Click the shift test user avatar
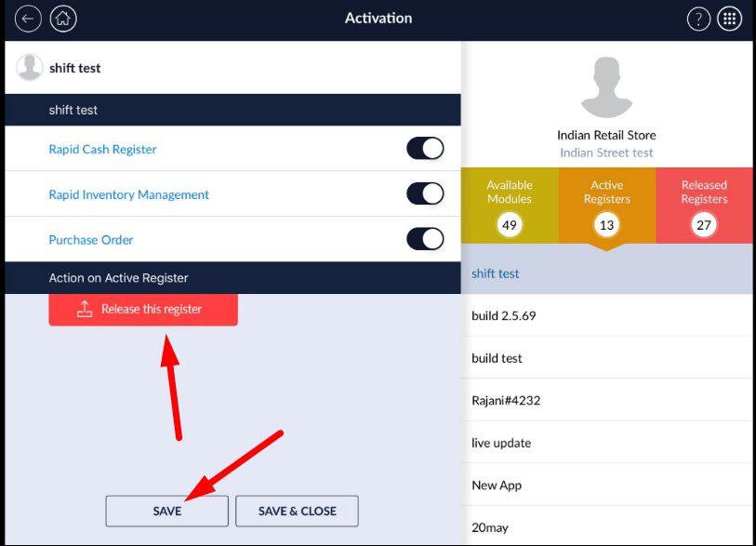This screenshot has height=546, width=756. (30, 68)
